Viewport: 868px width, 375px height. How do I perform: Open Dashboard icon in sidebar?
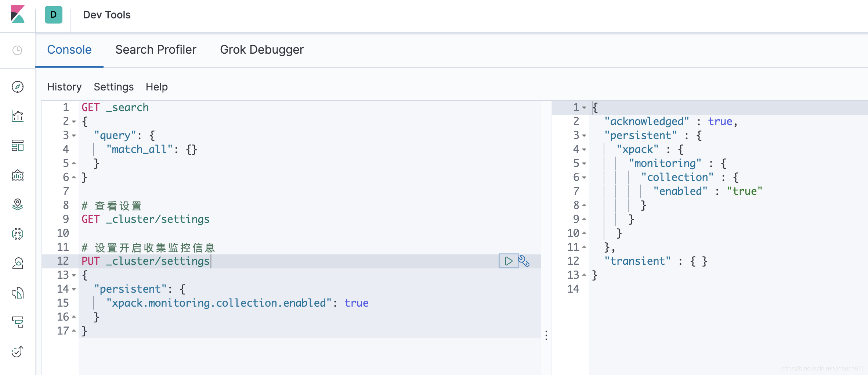pyautogui.click(x=17, y=146)
